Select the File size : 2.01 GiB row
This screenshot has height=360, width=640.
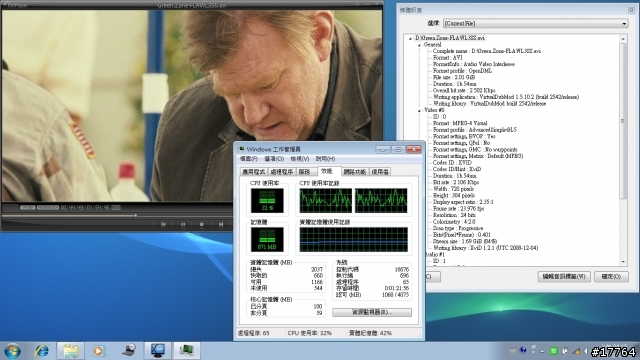coord(454,77)
